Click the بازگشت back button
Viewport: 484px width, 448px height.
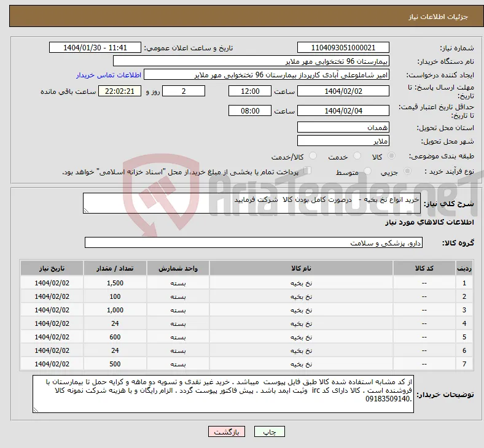(x=227, y=431)
